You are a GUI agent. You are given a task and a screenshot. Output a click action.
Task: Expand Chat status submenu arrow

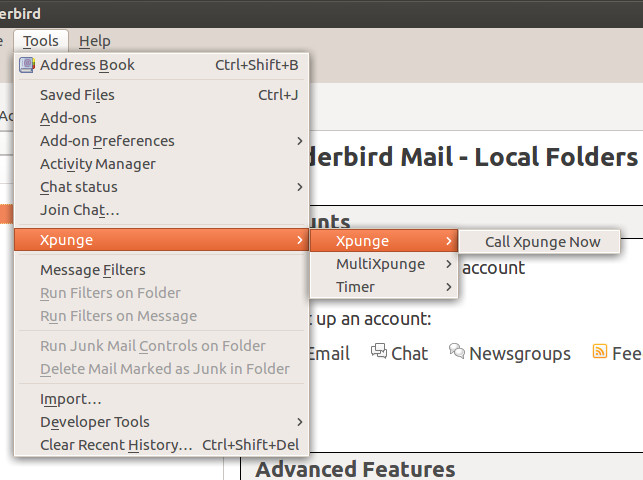[x=300, y=187]
